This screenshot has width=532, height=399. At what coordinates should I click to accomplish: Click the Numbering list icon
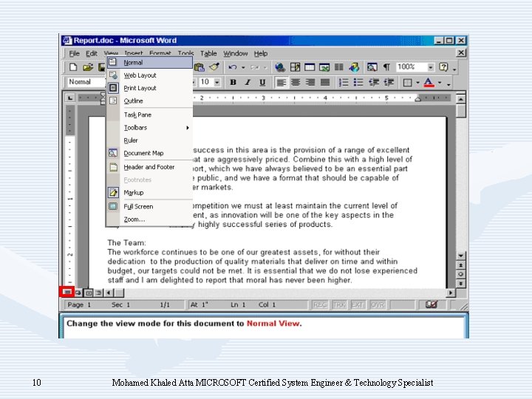[344, 83]
